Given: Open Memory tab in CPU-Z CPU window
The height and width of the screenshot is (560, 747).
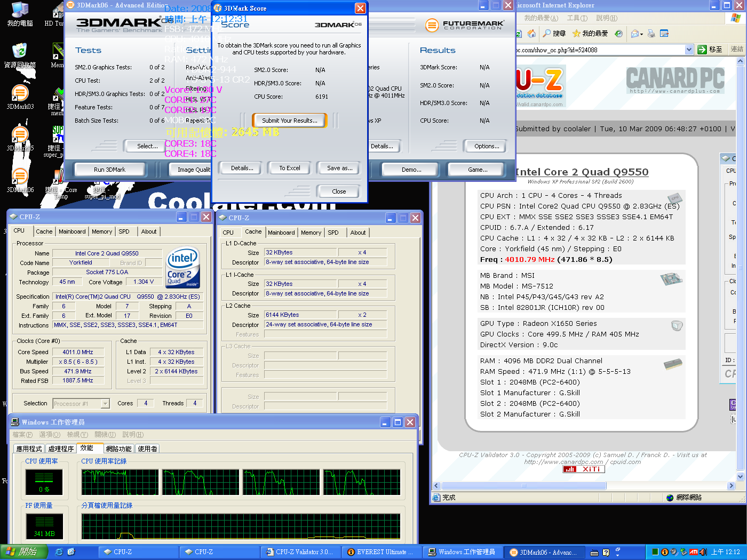Looking at the screenshot, I should [102, 231].
